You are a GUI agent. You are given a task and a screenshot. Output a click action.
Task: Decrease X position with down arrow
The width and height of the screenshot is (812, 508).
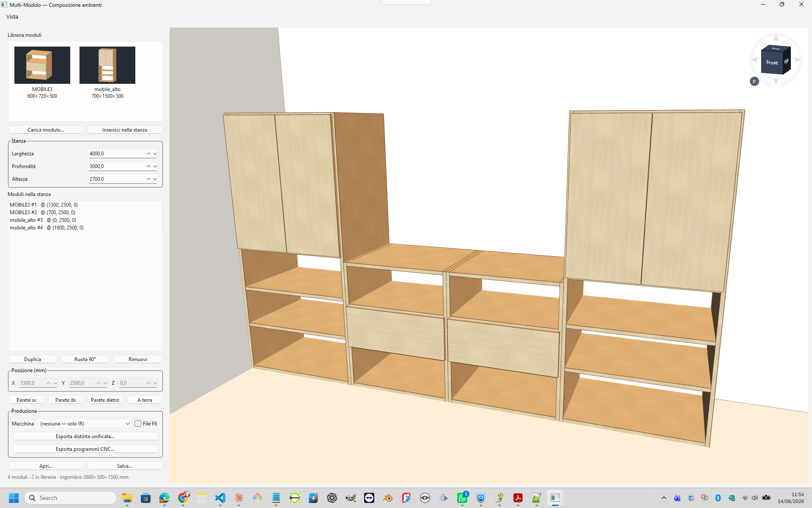55,383
